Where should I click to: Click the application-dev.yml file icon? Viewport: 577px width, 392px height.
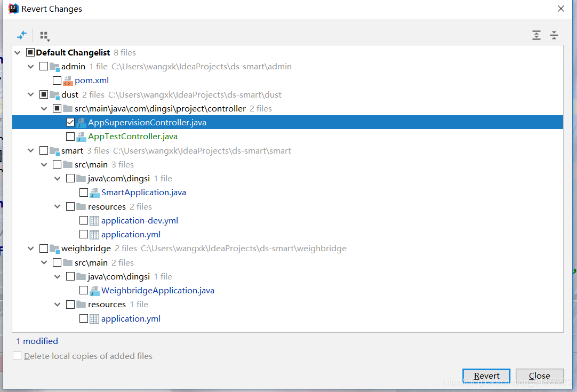click(94, 221)
